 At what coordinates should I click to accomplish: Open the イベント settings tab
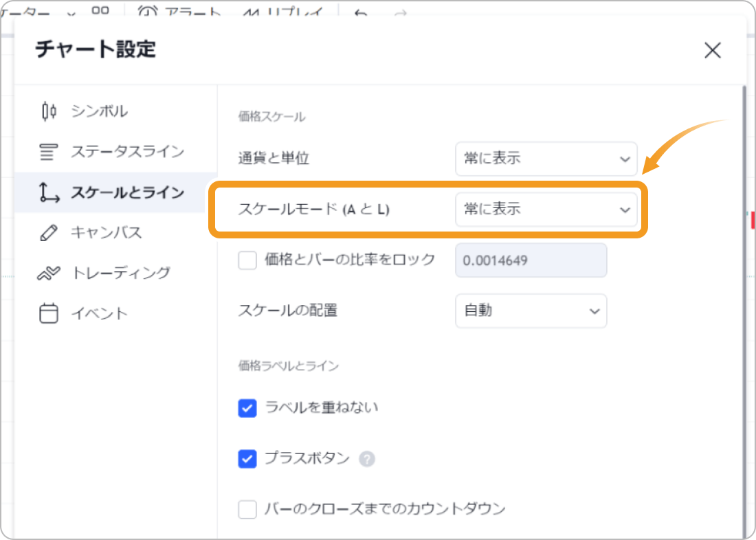115,314
